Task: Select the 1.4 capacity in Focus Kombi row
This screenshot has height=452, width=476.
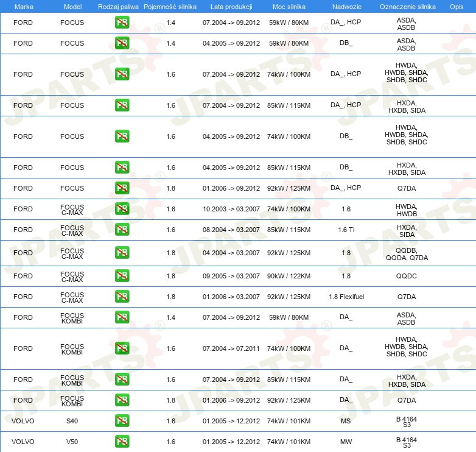Action: [170, 317]
